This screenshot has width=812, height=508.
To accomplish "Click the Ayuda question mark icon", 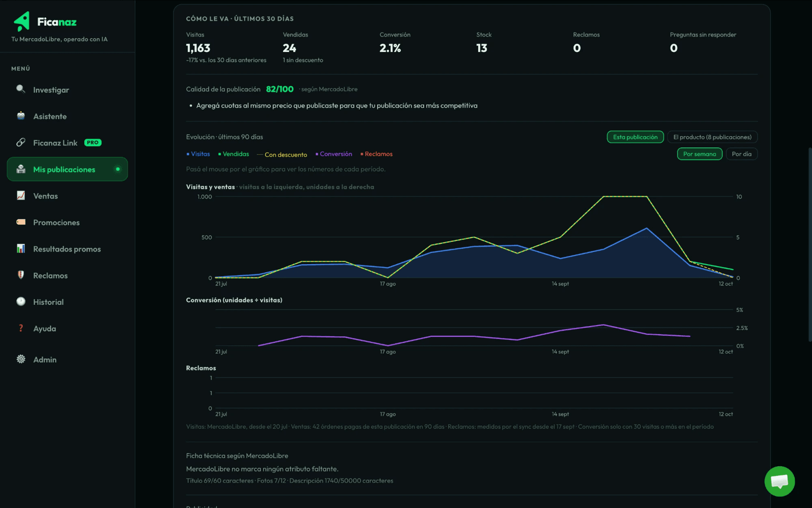I will click(21, 328).
